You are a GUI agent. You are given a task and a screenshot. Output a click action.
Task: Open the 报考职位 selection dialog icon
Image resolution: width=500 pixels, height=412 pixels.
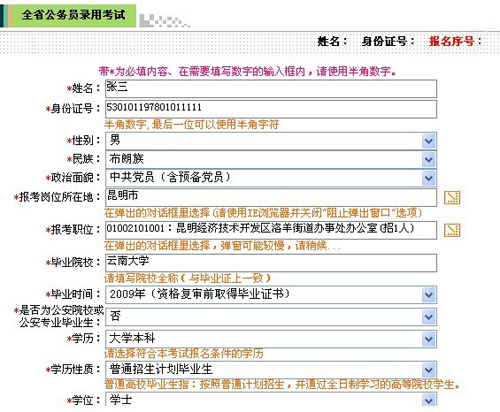[452, 230]
